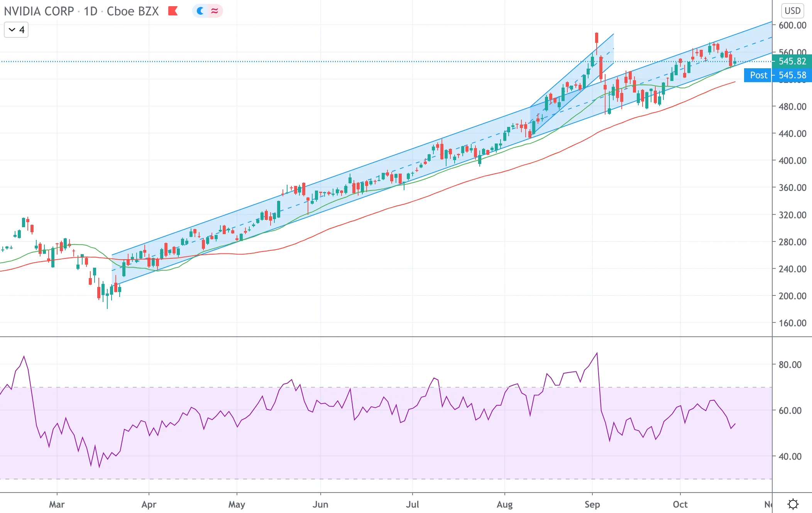This screenshot has width=812, height=513.
Task: Click the red flag icon beside Cboe BZX
Action: pyautogui.click(x=173, y=11)
